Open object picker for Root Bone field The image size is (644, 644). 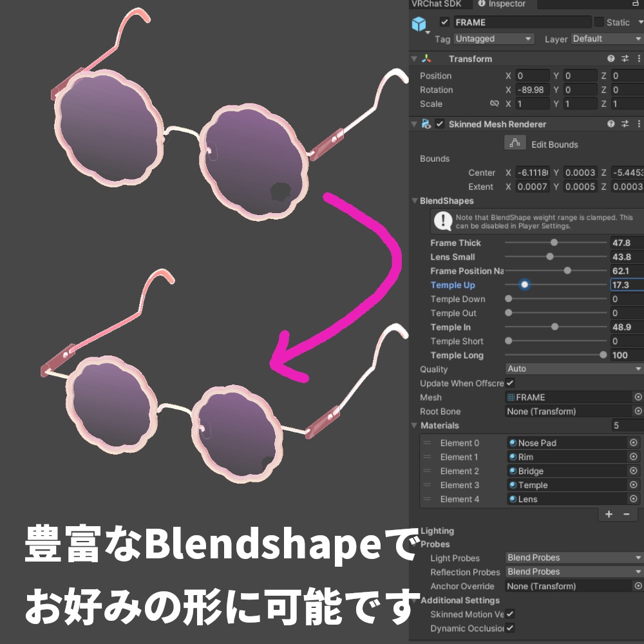pos(638,411)
